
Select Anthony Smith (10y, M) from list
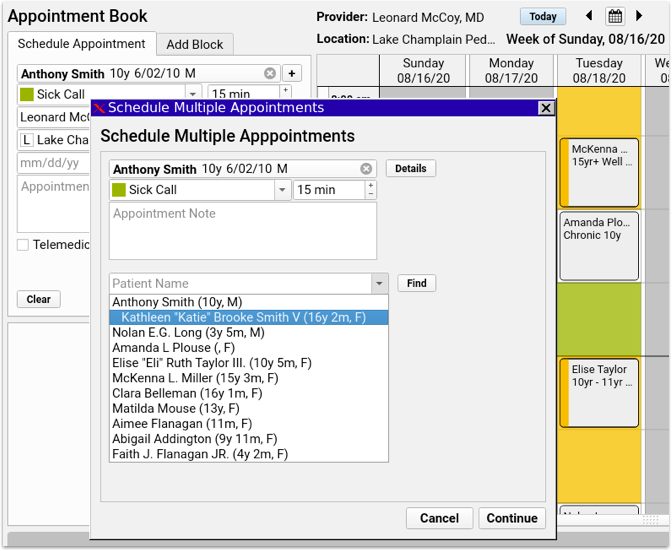pos(249,302)
